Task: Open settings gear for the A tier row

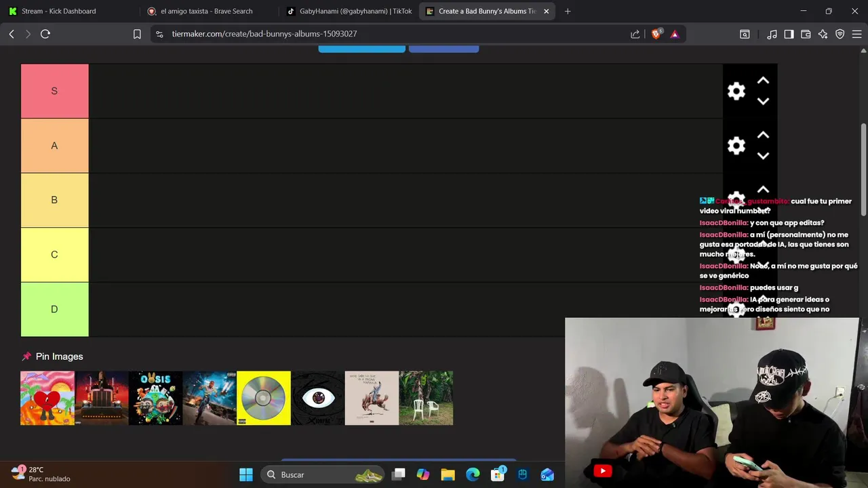Action: 736,146
